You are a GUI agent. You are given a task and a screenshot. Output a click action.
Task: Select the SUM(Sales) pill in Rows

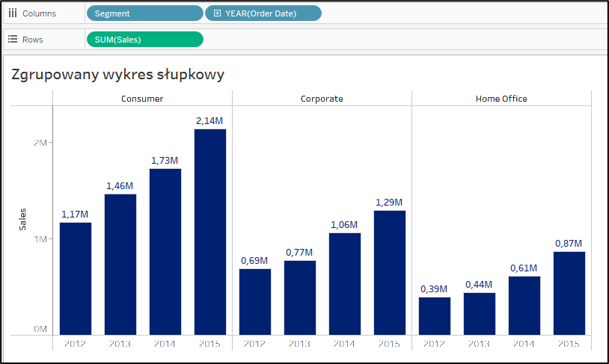(145, 39)
